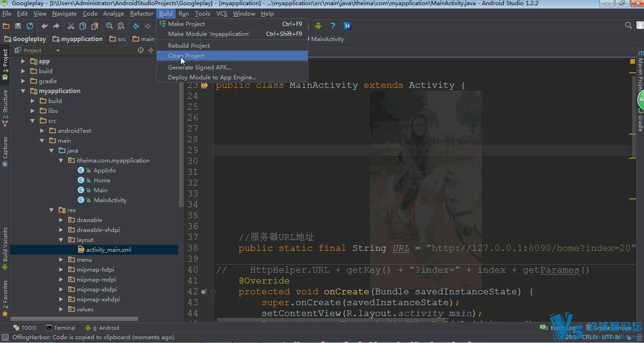Click the myapplication breadcrumb
Image resolution: width=644 pixels, height=343 pixels.
tap(78, 39)
